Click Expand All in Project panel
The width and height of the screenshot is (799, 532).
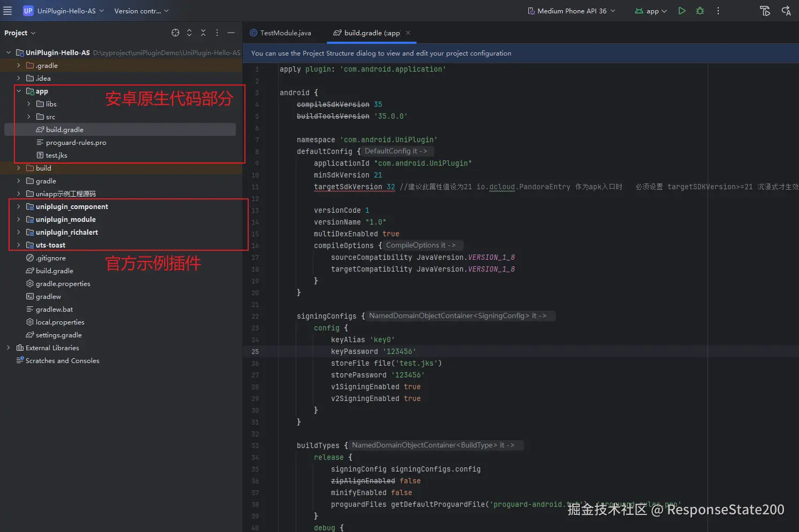pos(189,33)
